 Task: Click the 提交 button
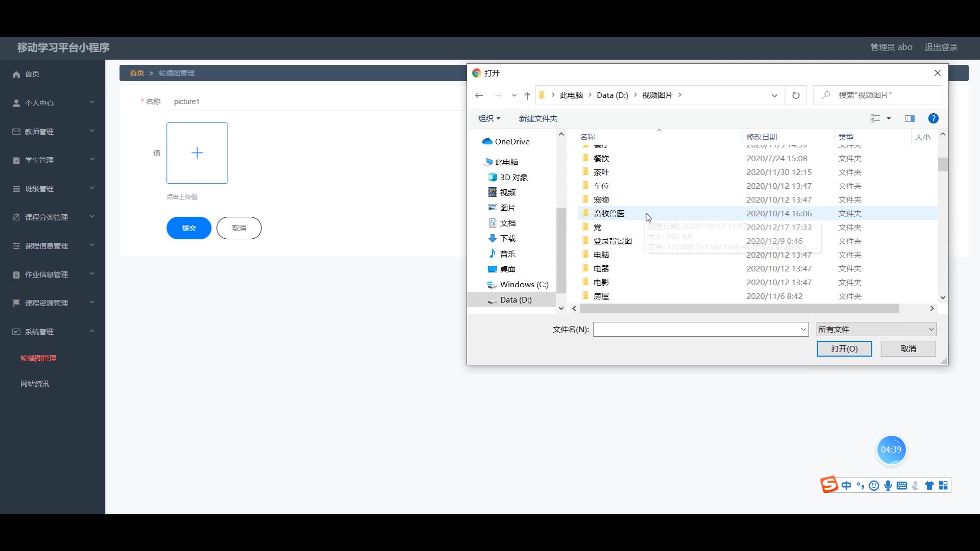(189, 228)
